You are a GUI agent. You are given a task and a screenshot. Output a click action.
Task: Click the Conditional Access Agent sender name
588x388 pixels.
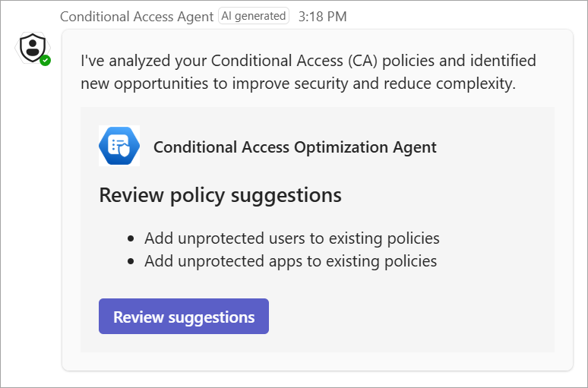[x=137, y=17]
